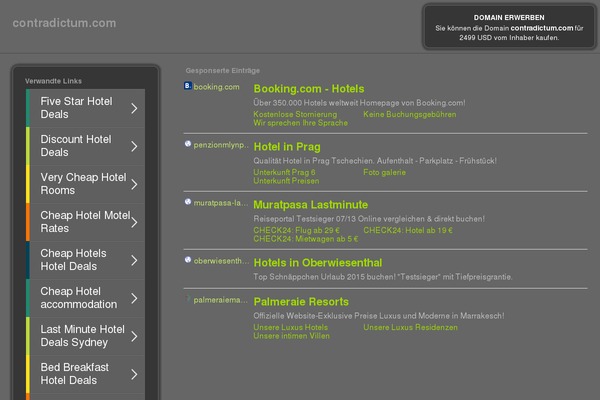Screen dimensions: 600x400
Task: Click Keine Buchungsgebühren sublink
Action: [409, 114]
